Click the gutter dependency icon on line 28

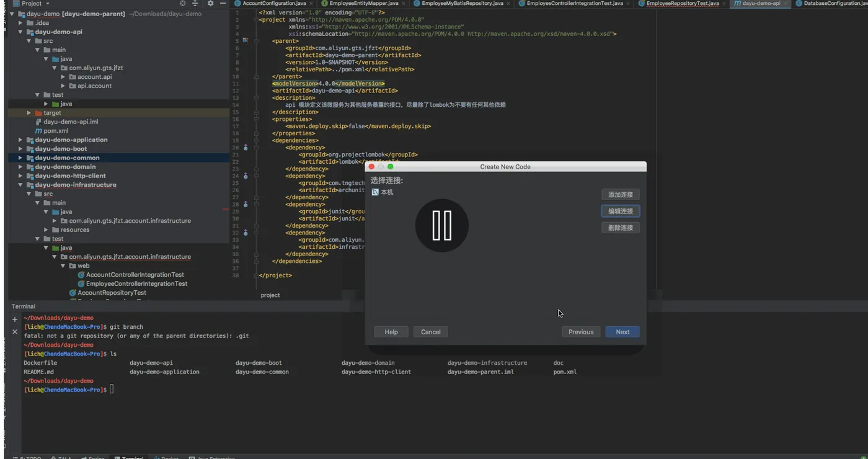tap(246, 204)
